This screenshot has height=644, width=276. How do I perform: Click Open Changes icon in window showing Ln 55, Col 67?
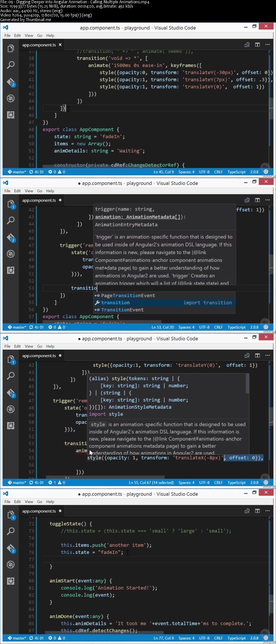[247, 356]
